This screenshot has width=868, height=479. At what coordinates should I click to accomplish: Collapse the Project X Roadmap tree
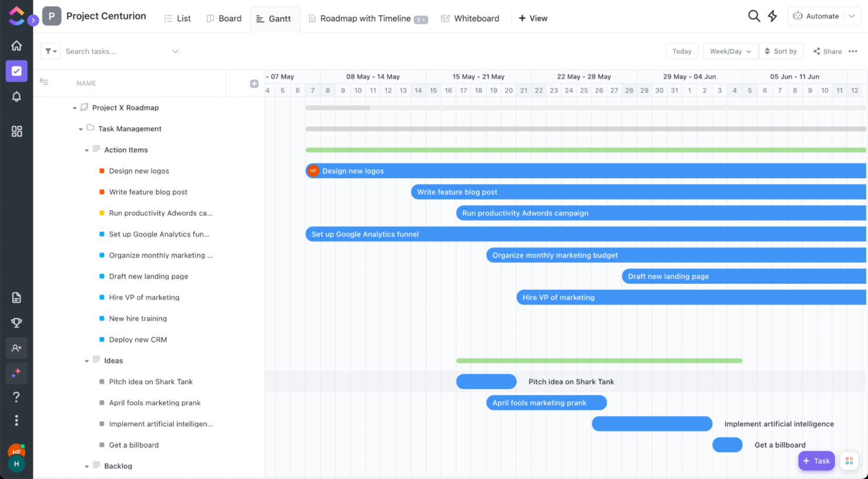[x=74, y=108]
